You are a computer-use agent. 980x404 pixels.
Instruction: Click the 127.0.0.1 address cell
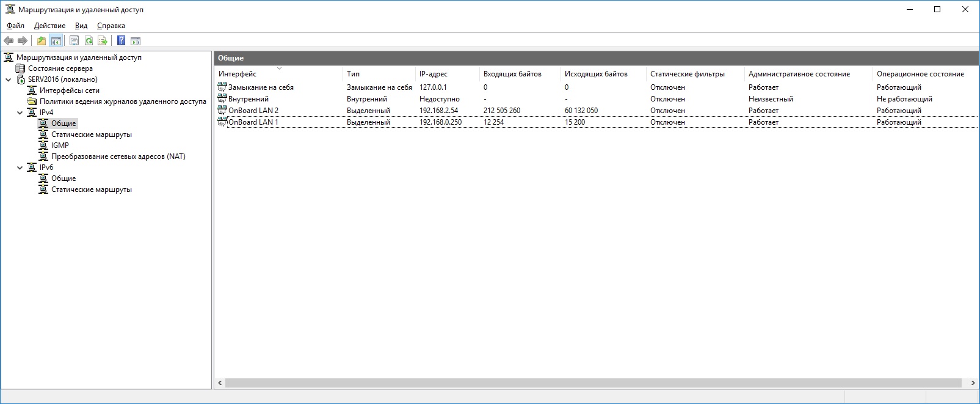point(433,87)
